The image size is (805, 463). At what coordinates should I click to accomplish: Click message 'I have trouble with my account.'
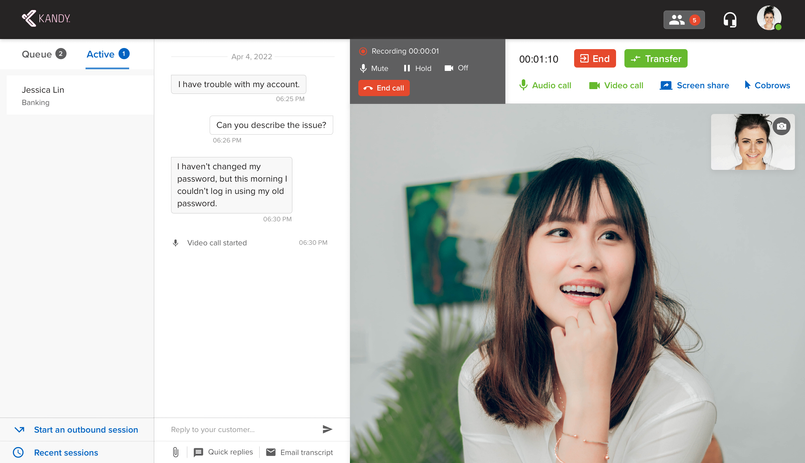point(239,84)
